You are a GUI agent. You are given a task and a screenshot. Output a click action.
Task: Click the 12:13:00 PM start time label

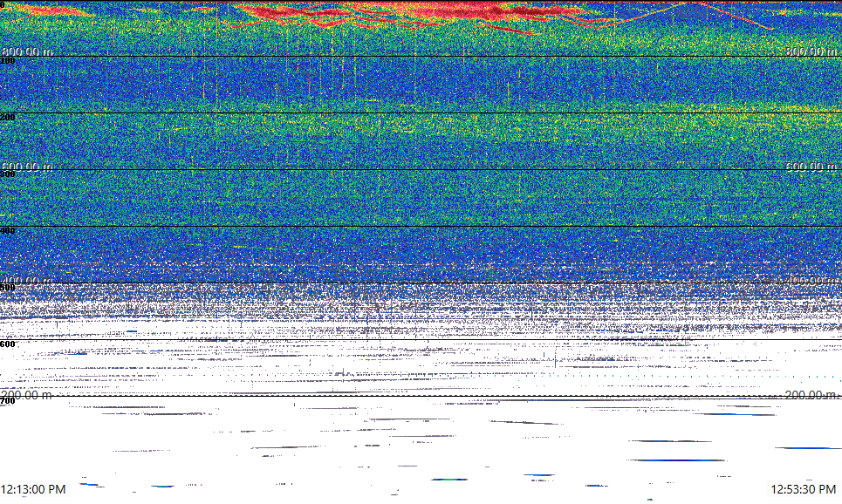click(33, 489)
